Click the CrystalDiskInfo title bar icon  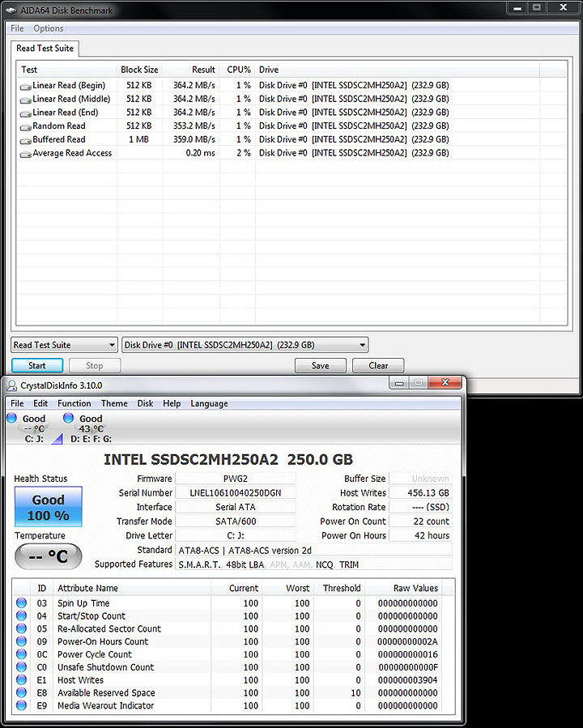coord(11,385)
